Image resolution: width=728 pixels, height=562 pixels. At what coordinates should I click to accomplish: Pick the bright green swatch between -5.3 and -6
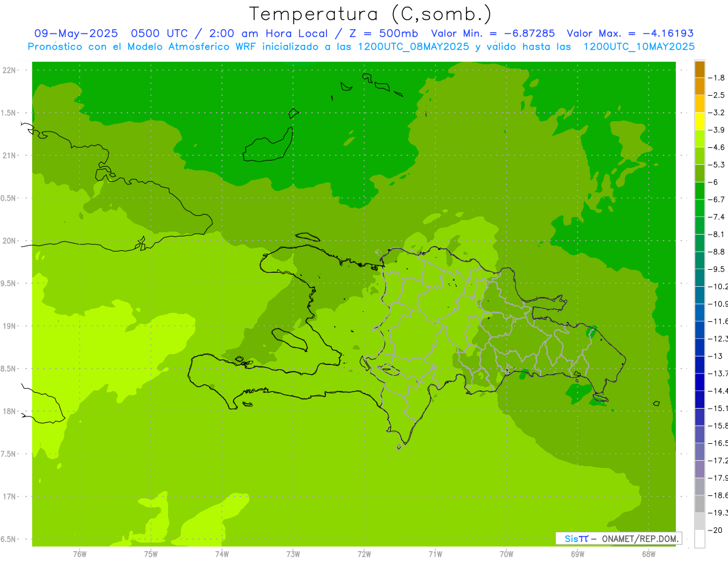click(699, 173)
